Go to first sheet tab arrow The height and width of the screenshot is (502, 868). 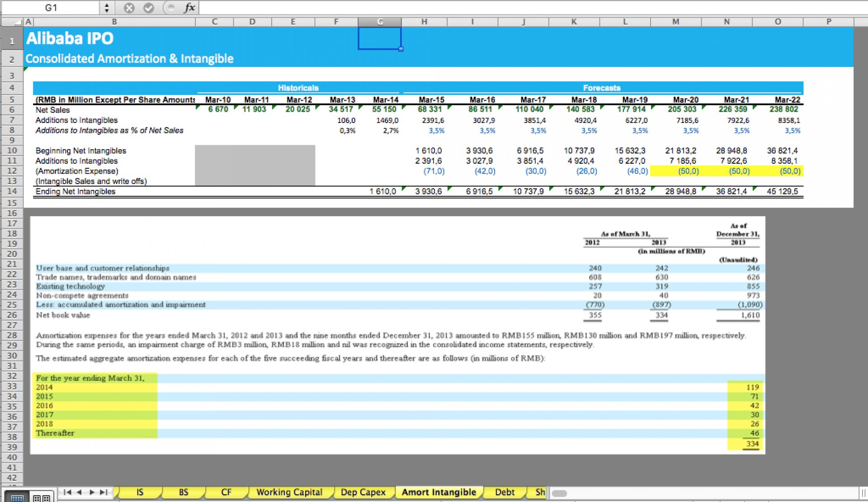67,492
